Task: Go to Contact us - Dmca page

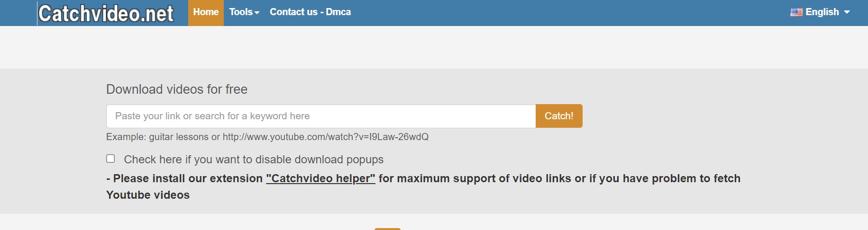Action: point(310,12)
